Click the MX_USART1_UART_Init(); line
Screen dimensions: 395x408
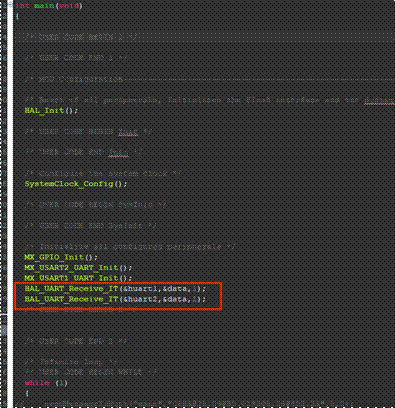(78, 278)
